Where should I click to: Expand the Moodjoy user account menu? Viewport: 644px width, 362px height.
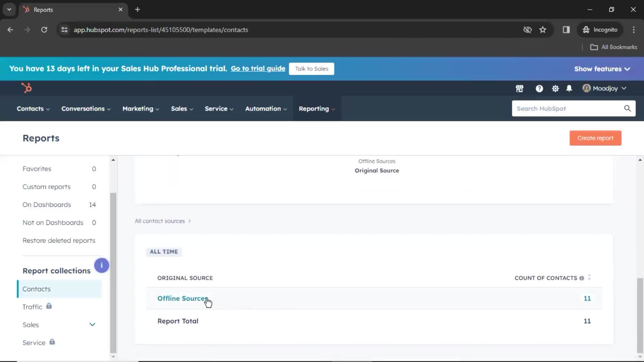pyautogui.click(x=604, y=88)
